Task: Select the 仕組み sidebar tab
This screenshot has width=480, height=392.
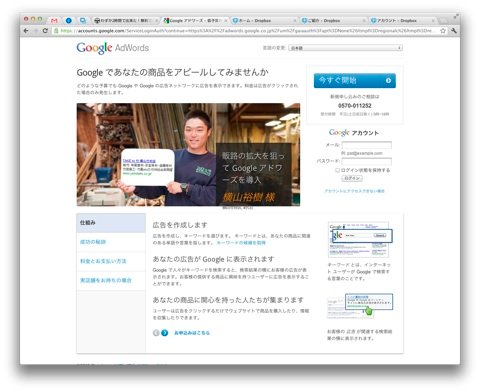Action: coord(111,223)
